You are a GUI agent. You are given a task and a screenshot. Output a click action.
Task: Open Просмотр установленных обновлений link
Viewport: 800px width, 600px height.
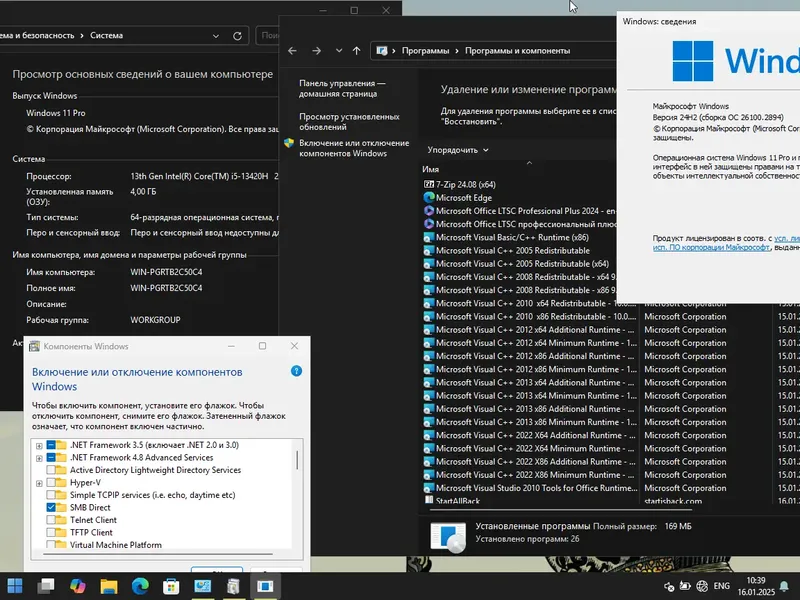pyautogui.click(x=349, y=122)
